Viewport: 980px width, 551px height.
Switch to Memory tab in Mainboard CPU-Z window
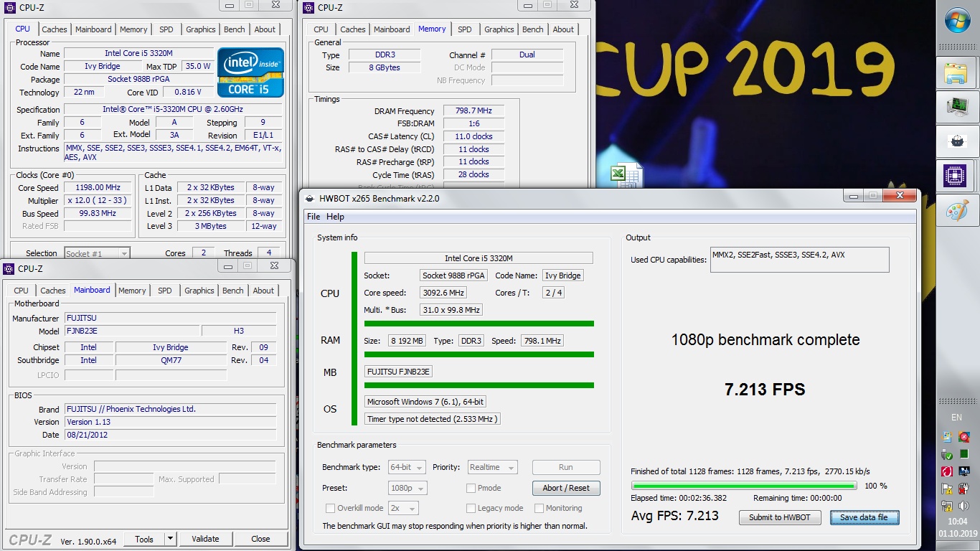point(132,291)
